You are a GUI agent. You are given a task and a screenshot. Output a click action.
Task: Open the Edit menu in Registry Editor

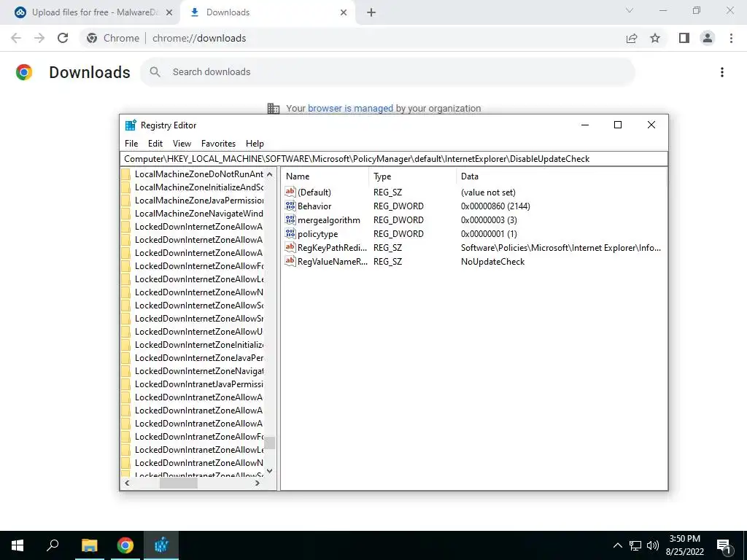click(x=155, y=144)
